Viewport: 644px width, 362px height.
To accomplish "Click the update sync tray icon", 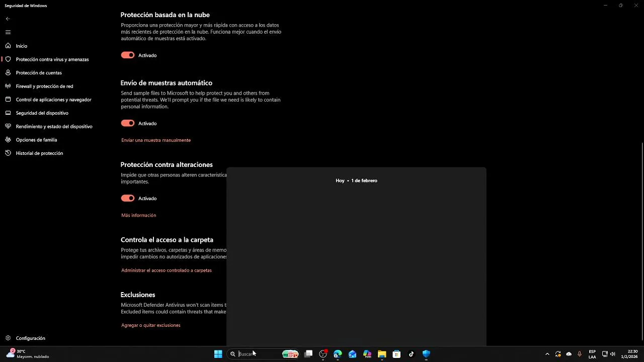I will pyautogui.click(x=558, y=354).
